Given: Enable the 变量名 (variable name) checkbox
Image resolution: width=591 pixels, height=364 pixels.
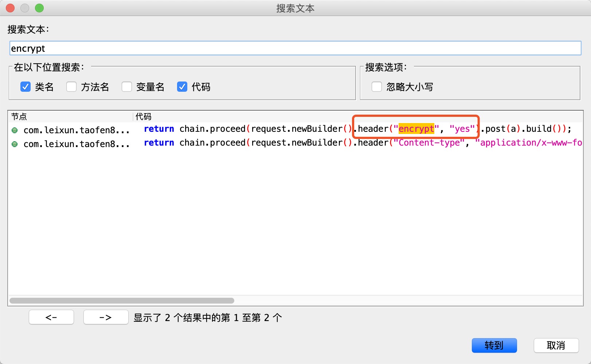Looking at the screenshot, I should [x=127, y=87].
